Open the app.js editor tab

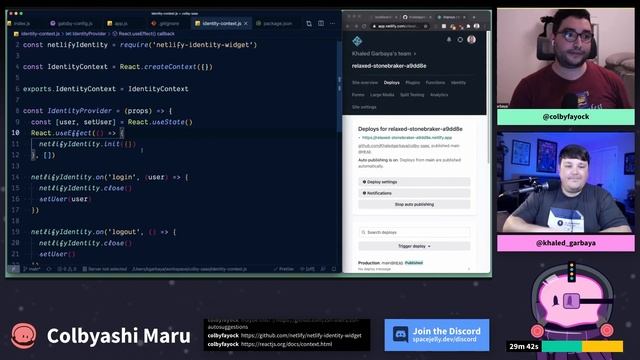coord(118,24)
